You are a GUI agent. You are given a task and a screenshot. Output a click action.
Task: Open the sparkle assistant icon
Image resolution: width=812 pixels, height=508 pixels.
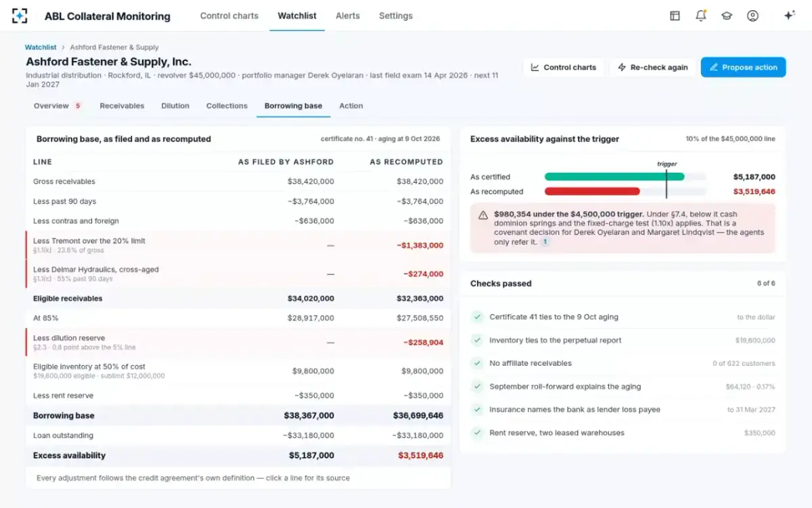click(x=789, y=16)
